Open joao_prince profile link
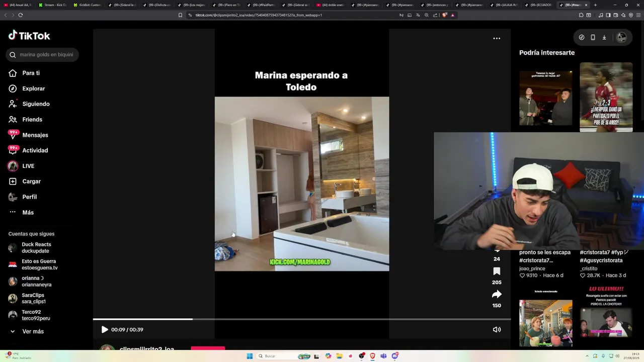644x362 pixels. pyautogui.click(x=532, y=268)
